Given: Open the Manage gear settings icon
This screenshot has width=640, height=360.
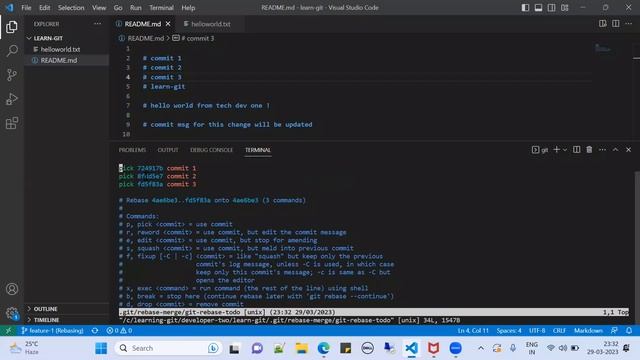Looking at the screenshot, I should tap(12, 313).
